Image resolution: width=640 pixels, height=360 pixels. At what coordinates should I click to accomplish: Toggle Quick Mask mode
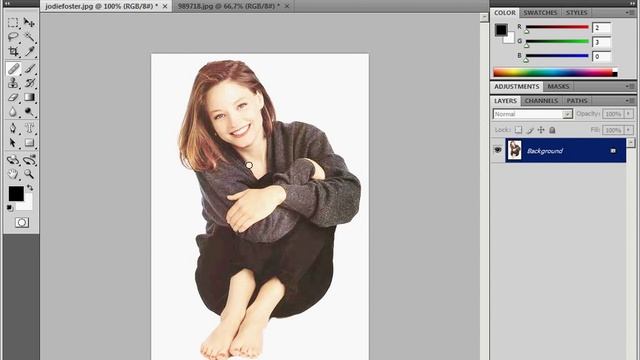tap(22, 222)
